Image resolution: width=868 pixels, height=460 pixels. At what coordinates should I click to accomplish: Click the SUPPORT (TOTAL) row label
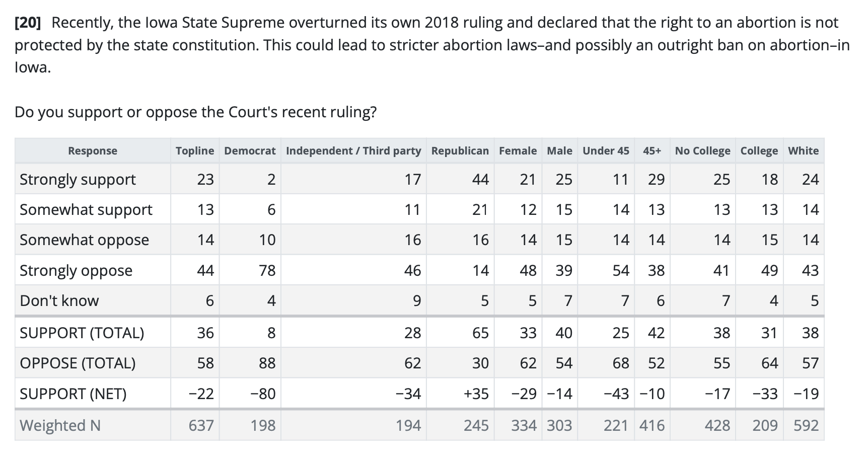pos(82,333)
